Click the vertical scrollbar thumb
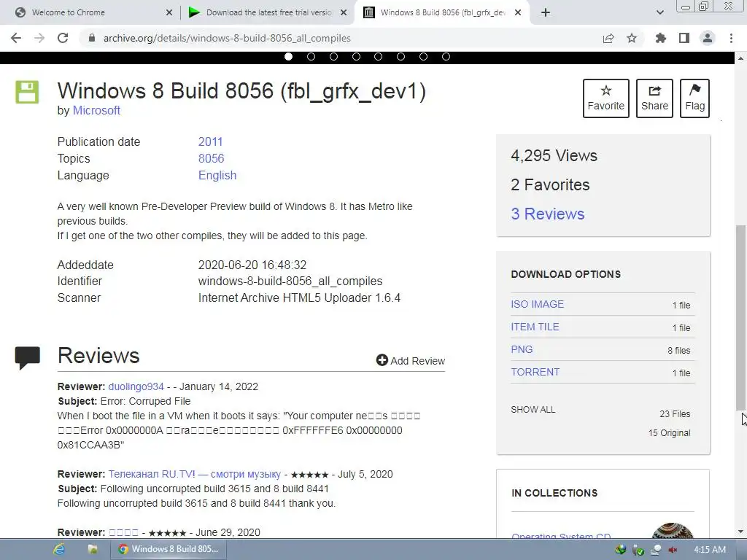The image size is (747, 560). coord(740,317)
